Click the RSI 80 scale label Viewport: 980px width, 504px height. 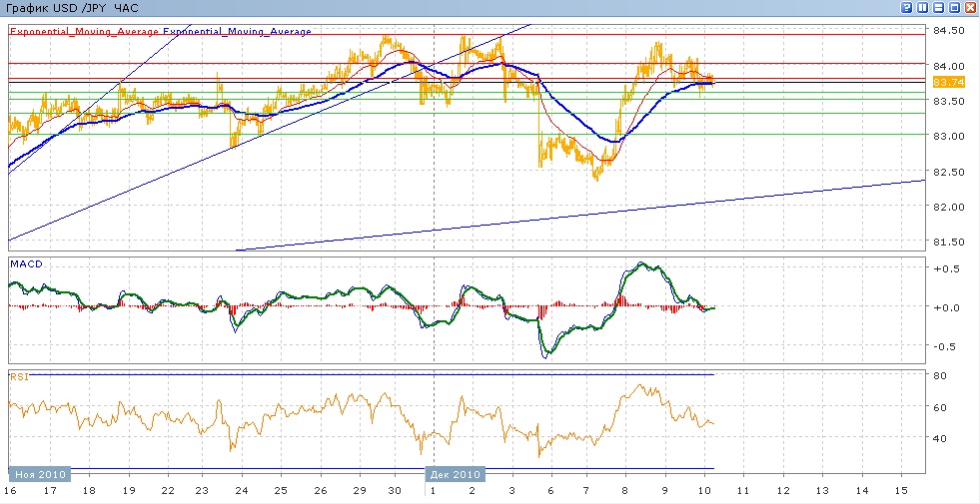[940, 376]
